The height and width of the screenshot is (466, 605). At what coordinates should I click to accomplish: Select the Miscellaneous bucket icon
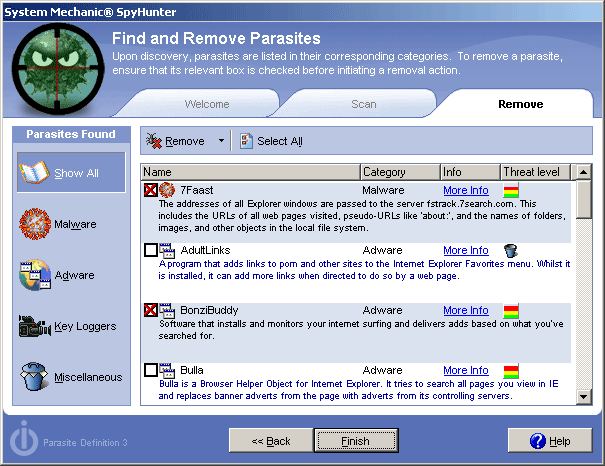(35, 377)
